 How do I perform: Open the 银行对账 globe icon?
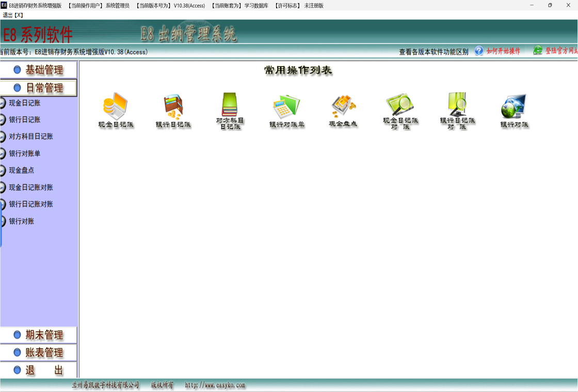pyautogui.click(x=514, y=106)
